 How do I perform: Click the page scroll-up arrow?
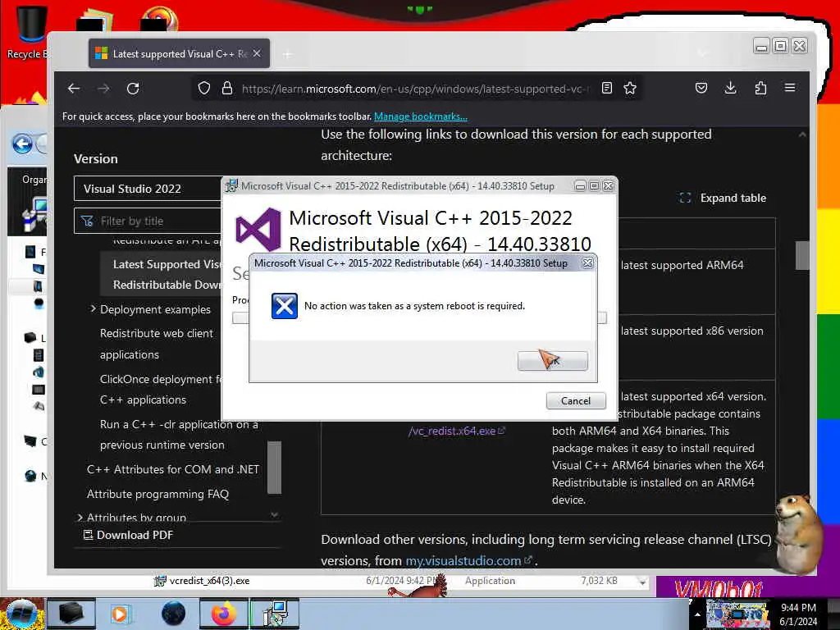[x=802, y=135]
